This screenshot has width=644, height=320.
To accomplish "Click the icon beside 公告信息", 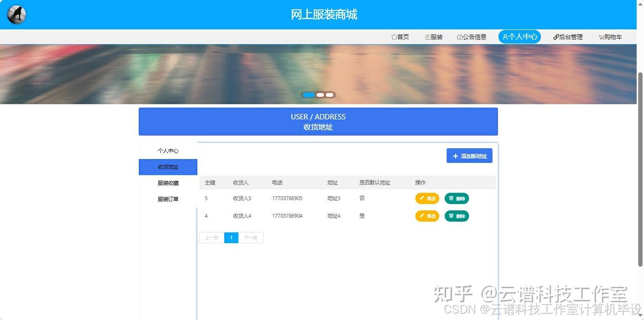I will (x=460, y=37).
